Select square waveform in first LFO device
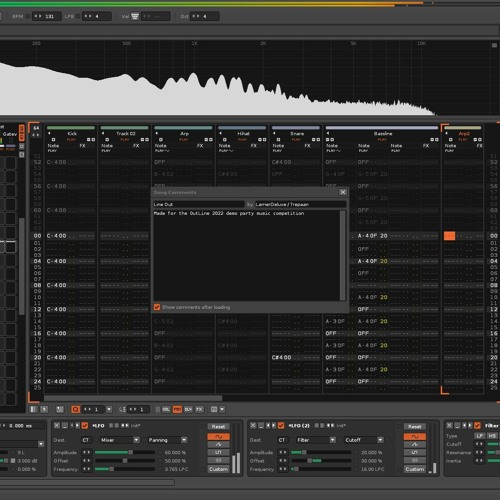The height and width of the screenshot is (500, 500). point(218,452)
